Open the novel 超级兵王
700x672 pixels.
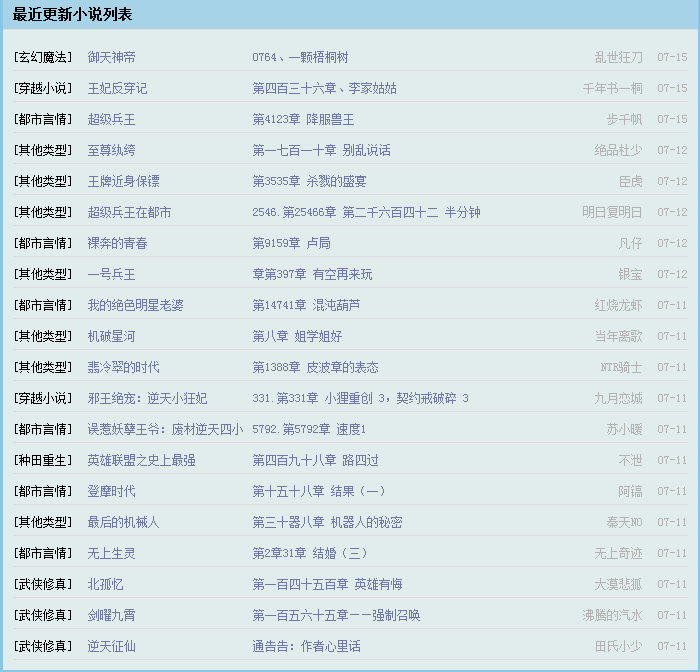pos(111,119)
